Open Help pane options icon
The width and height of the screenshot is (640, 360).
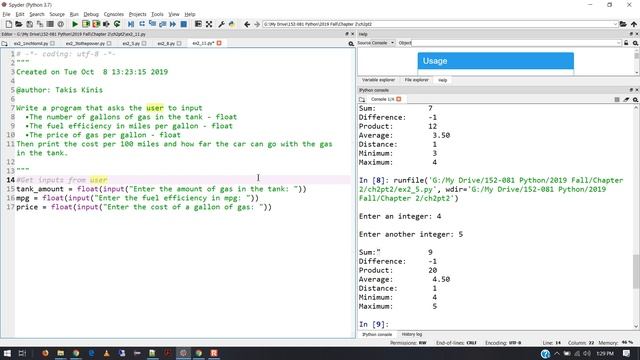636,43
